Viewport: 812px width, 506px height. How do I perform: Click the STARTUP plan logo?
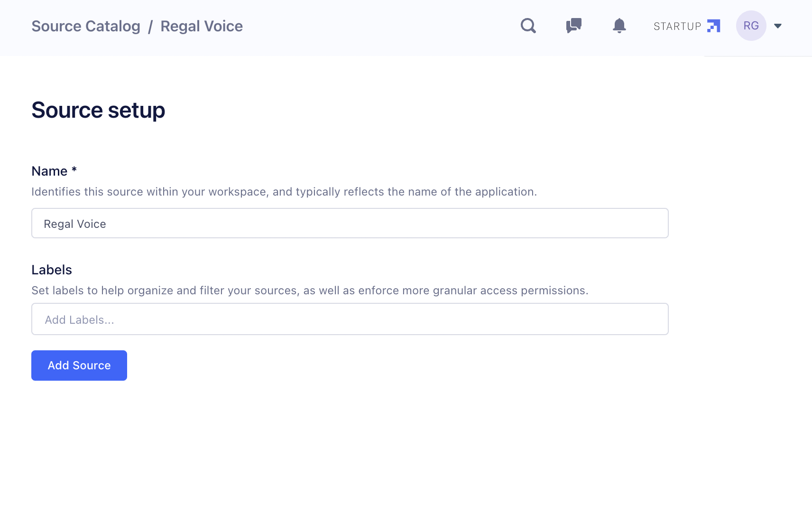pyautogui.click(x=687, y=26)
